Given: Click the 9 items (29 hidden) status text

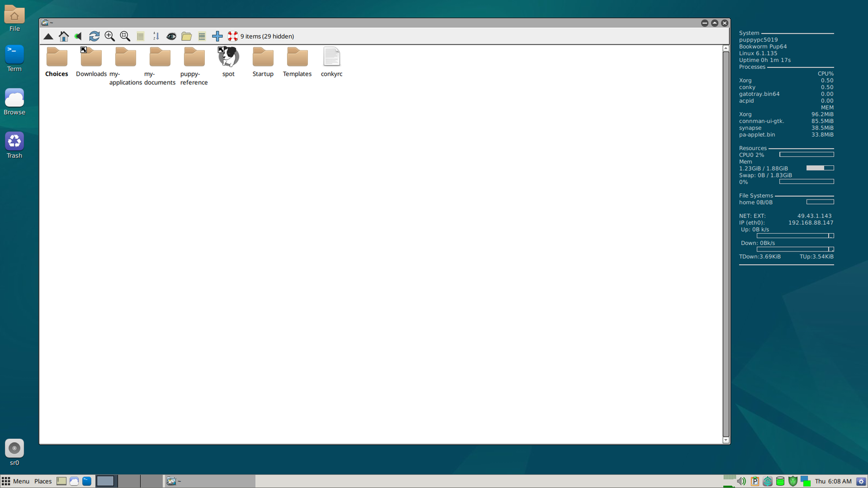Looking at the screenshot, I should (267, 36).
